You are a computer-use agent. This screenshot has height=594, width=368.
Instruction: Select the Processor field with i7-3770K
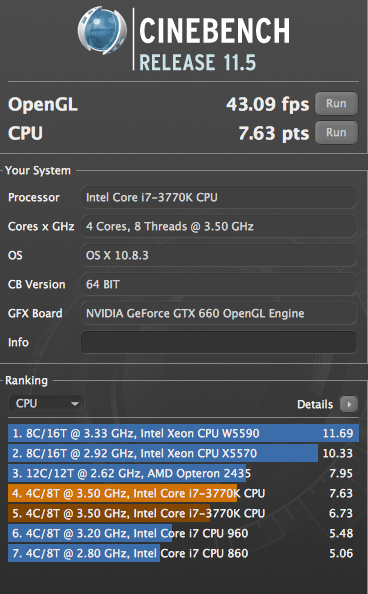point(219,197)
